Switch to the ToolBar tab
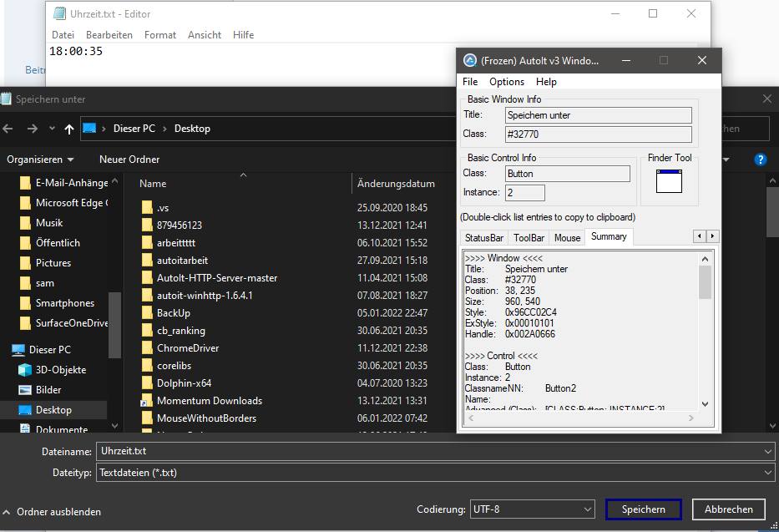Image resolution: width=779 pixels, height=532 pixels. tap(529, 238)
